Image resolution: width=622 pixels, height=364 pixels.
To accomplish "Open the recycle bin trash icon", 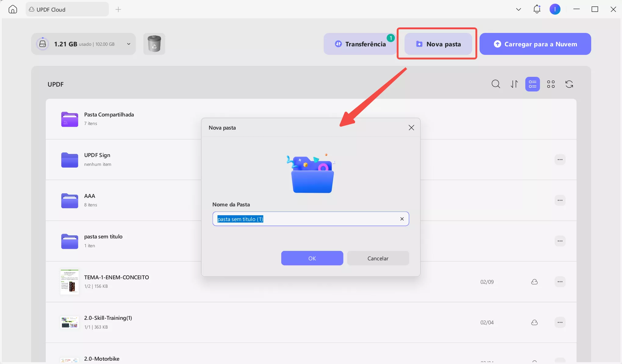I will pos(154,44).
